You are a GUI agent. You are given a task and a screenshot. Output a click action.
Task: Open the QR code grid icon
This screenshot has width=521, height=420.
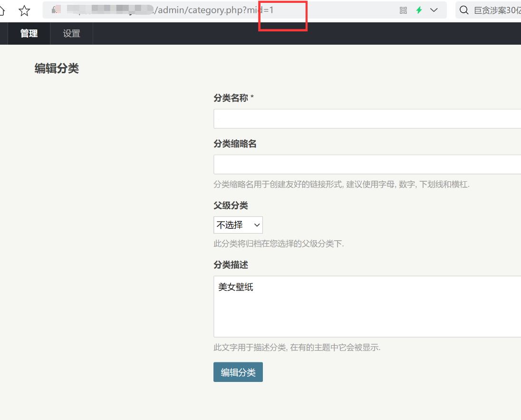(403, 10)
